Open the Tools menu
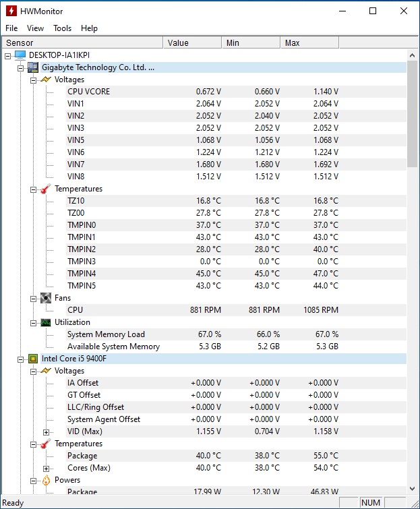This screenshot has height=509, width=420. coord(62,28)
